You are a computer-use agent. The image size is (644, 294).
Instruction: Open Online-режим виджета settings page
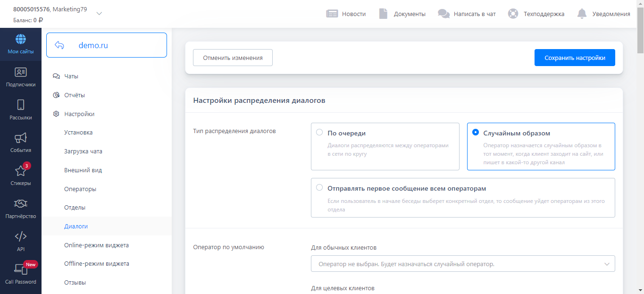point(96,245)
